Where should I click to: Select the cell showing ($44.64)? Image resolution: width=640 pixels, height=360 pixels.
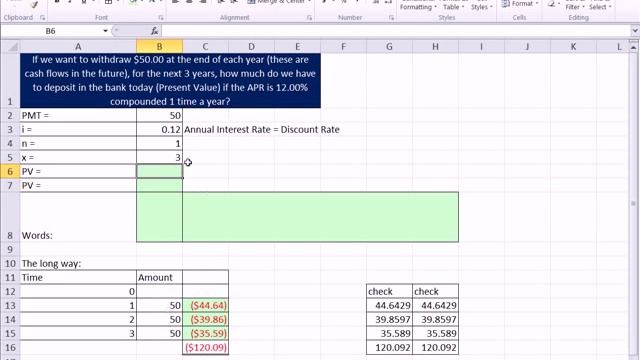205,305
